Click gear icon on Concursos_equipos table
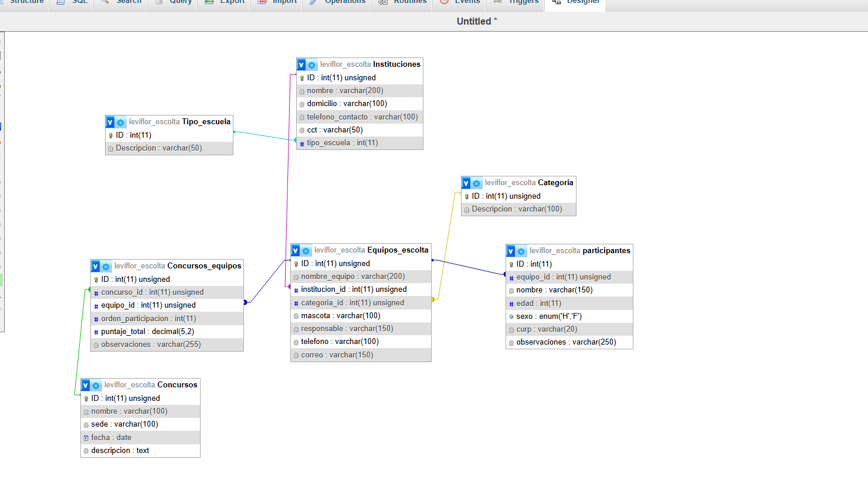This screenshot has width=868, height=487. pos(106,267)
